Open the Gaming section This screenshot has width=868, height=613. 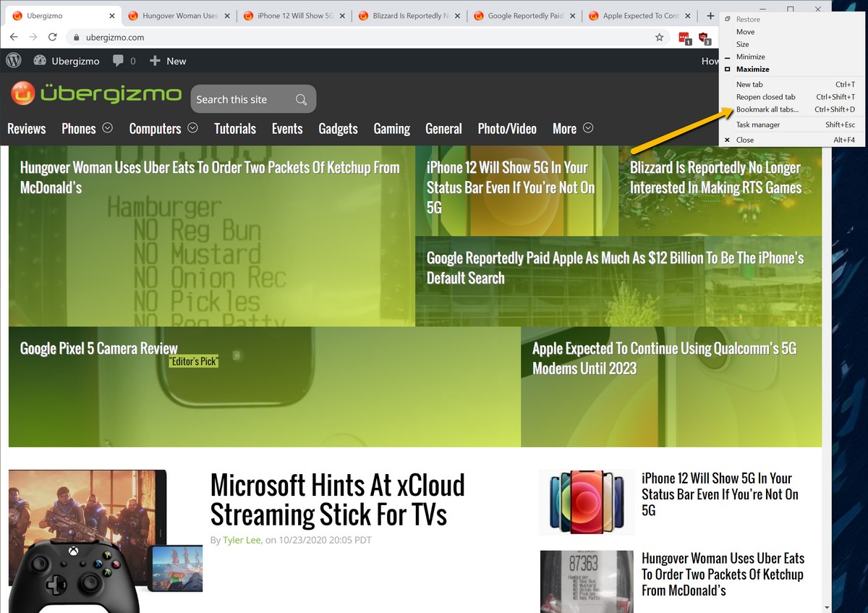(x=392, y=129)
